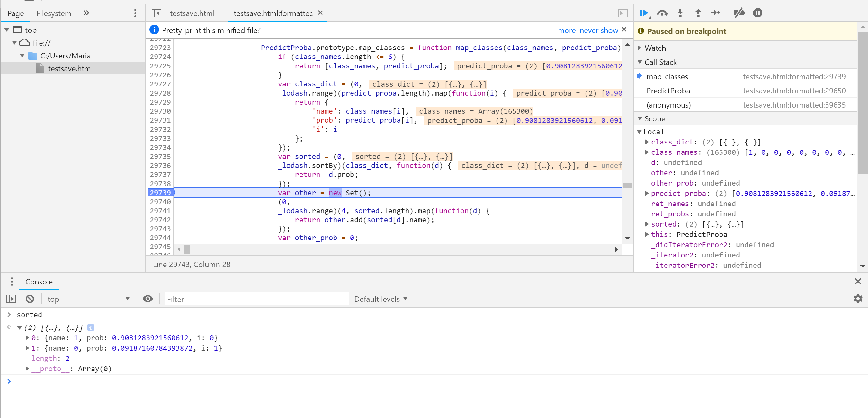Step over the next function call
The width and height of the screenshot is (868, 418).
(x=662, y=13)
